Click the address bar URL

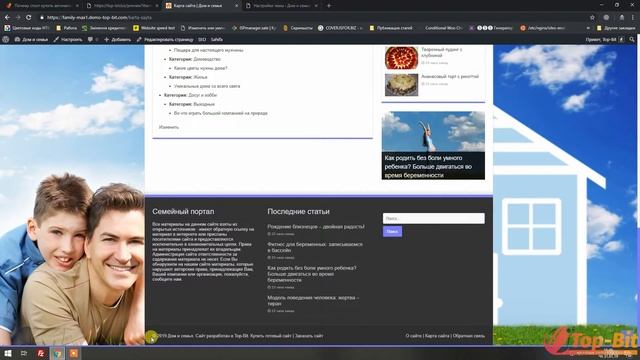coord(99,18)
